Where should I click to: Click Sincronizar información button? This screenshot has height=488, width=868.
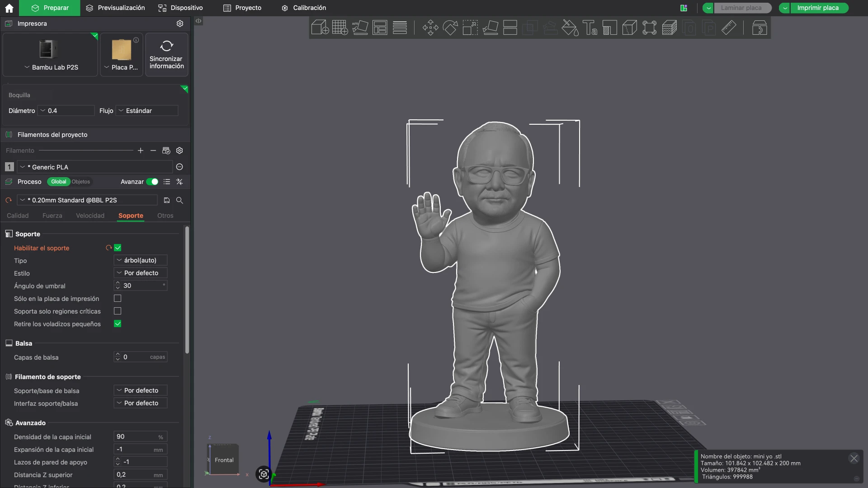click(167, 54)
